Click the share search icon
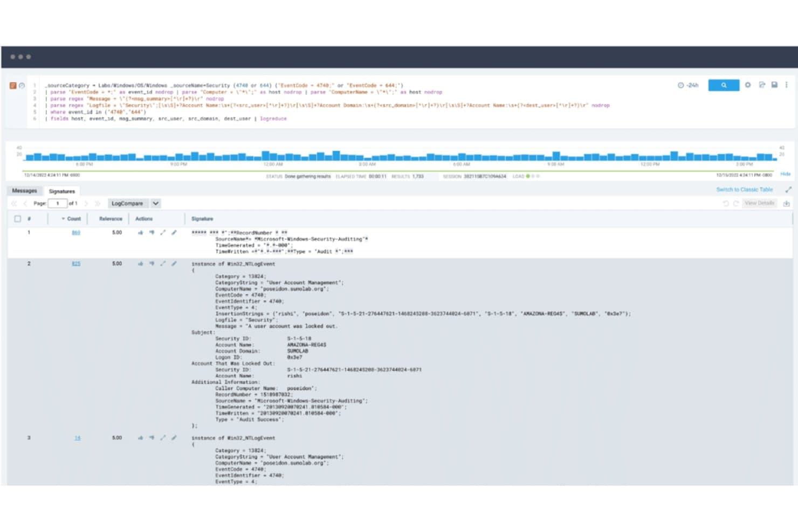This screenshot has width=798, height=532. [x=762, y=85]
